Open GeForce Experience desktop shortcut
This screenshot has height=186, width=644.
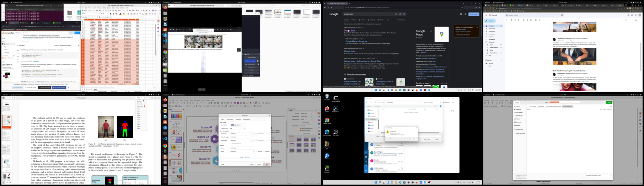coord(327,169)
